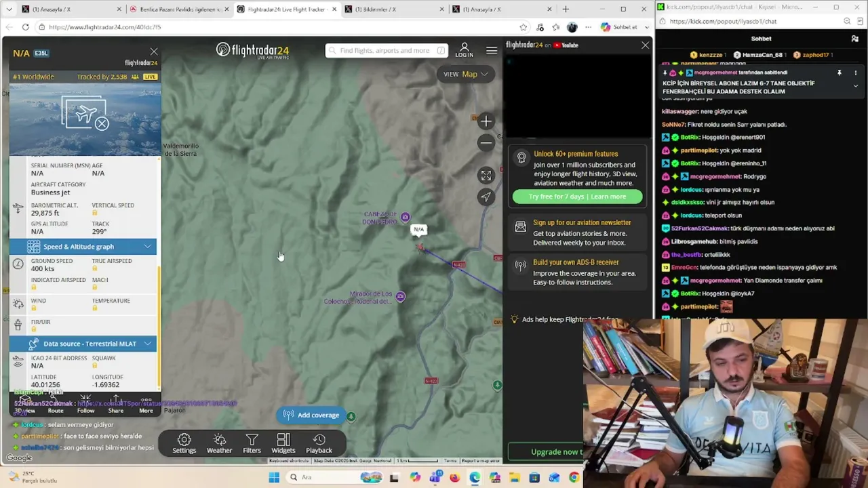Toggle fullscreen map view
The width and height of the screenshot is (868, 488).
point(486,176)
